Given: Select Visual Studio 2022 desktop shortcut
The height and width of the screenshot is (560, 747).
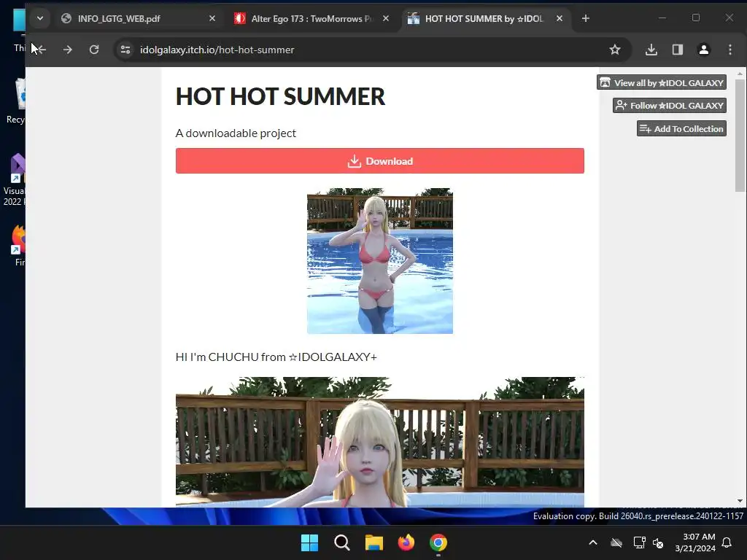Looking at the screenshot, I should point(15,180).
